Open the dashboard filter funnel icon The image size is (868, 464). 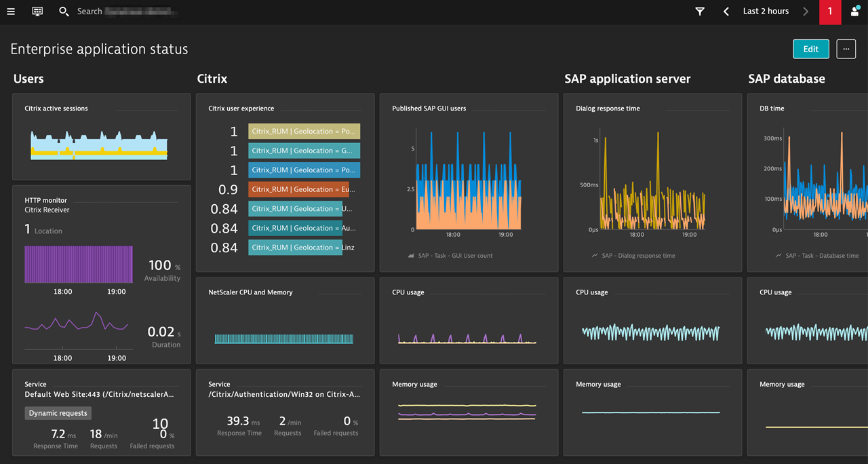(x=700, y=12)
